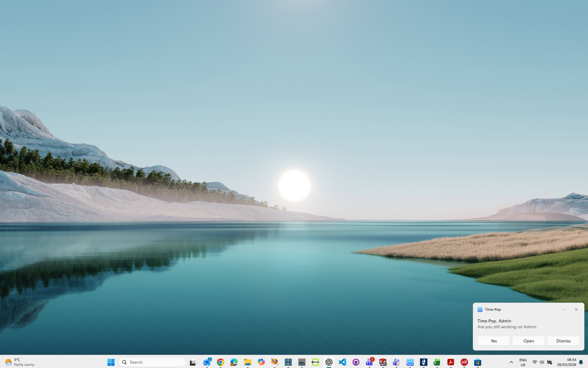
Task: Open Adobe Acrobat Reader
Action: point(451,362)
